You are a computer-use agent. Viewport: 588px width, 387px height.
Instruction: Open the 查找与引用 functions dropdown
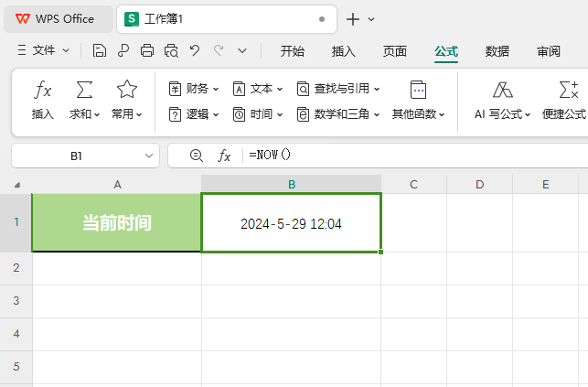pyautogui.click(x=338, y=89)
